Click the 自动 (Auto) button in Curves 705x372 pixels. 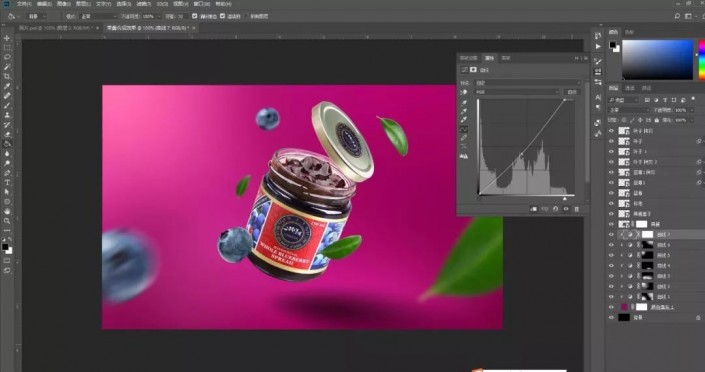[x=572, y=92]
